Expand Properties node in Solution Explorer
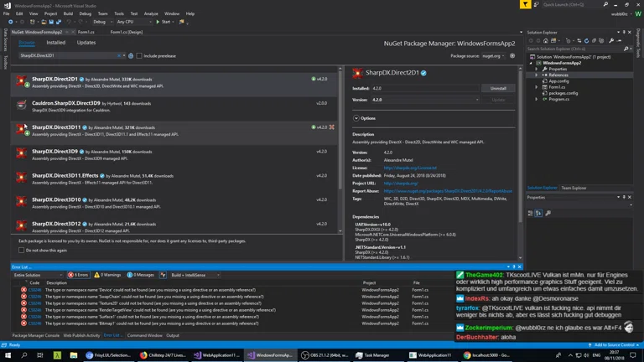 click(x=537, y=69)
